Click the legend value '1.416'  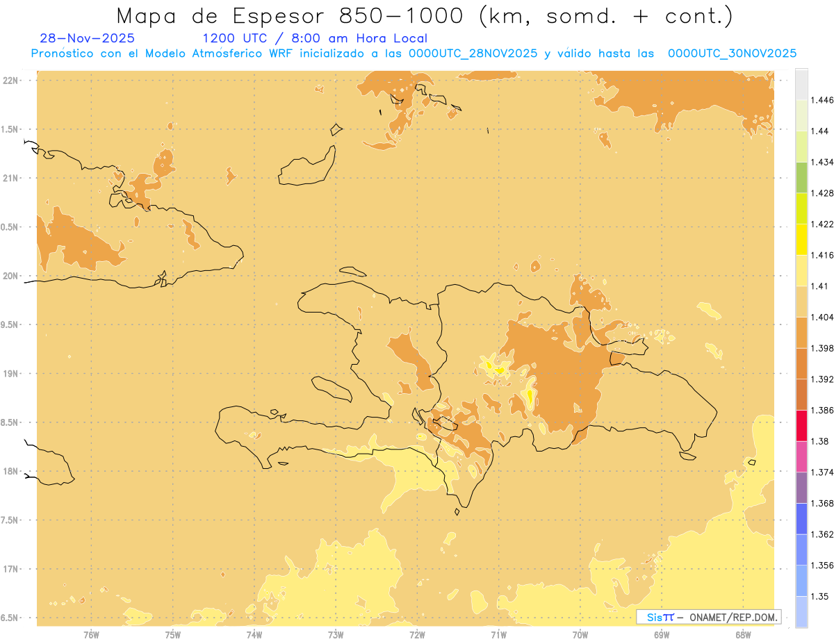(x=821, y=255)
